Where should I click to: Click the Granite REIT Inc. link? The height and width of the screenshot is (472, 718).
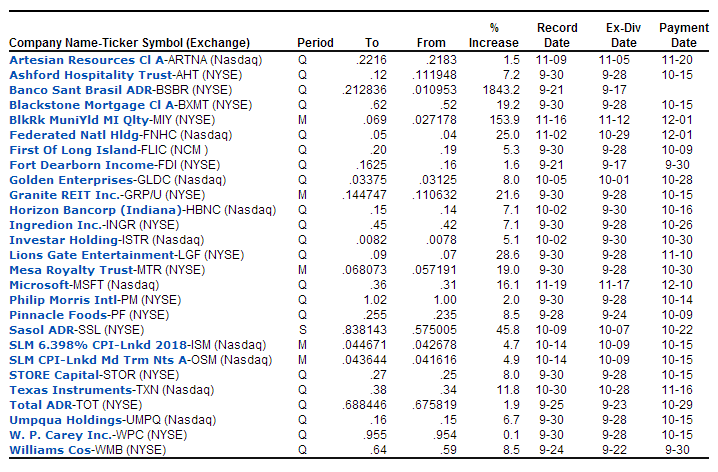65,195
